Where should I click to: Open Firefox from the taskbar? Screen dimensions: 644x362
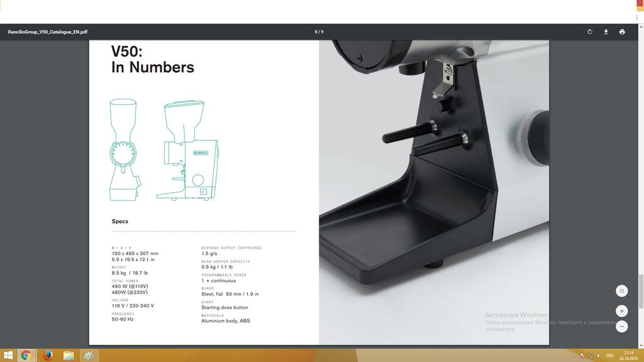coord(48,356)
